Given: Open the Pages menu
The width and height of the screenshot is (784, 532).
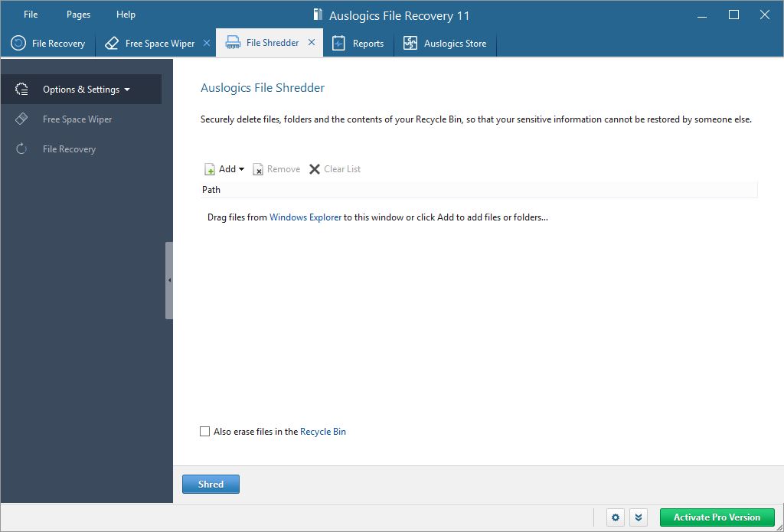Looking at the screenshot, I should (x=79, y=15).
